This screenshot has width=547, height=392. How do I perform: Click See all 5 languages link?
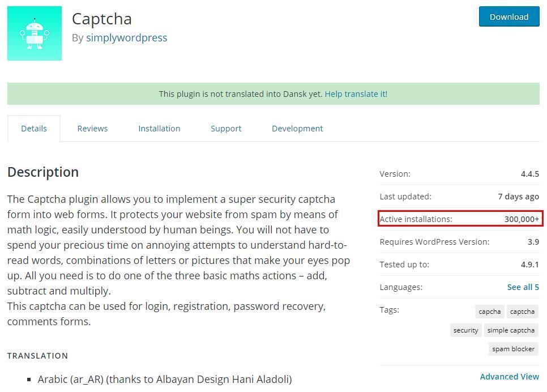click(x=523, y=287)
